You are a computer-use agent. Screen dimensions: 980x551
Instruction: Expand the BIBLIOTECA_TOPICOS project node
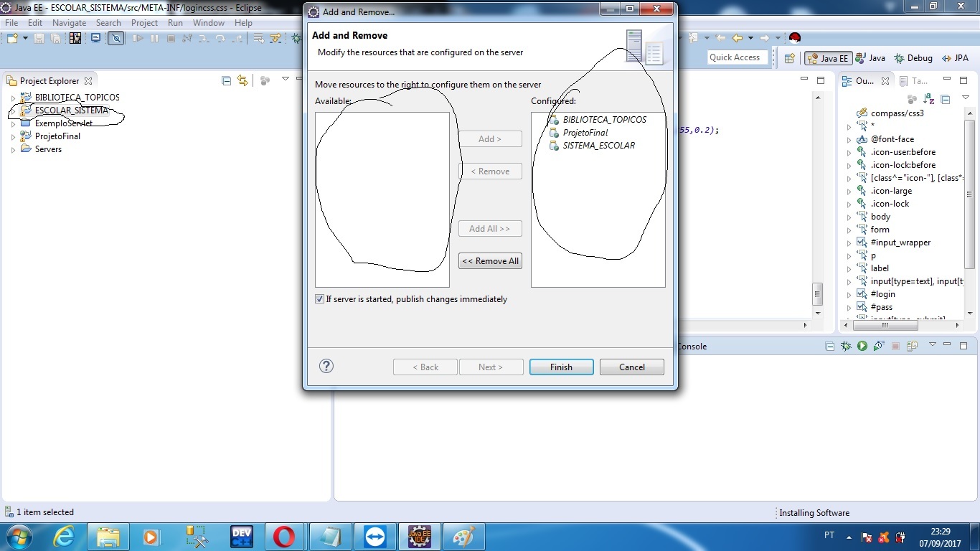coord(13,98)
